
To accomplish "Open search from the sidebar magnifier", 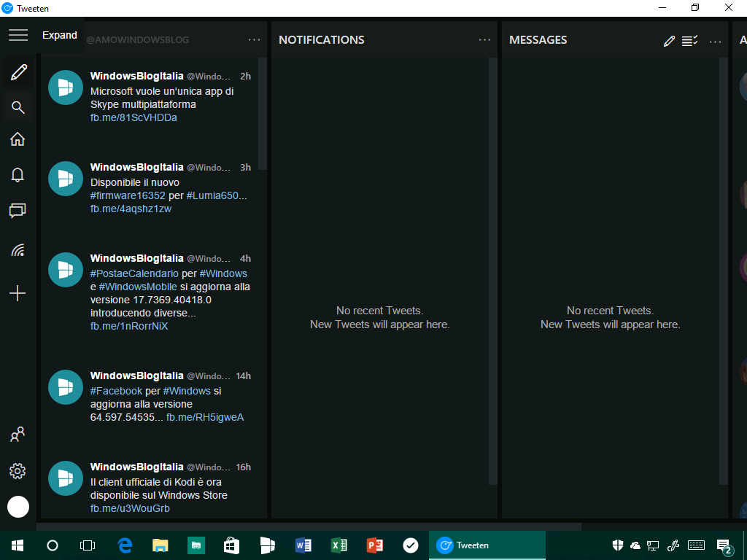I will click(x=18, y=108).
